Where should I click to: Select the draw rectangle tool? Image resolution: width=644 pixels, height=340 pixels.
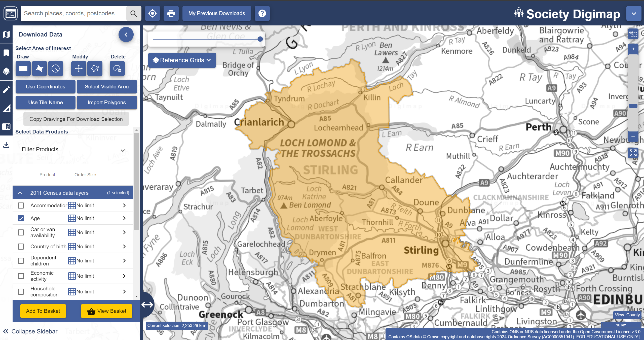point(23,69)
